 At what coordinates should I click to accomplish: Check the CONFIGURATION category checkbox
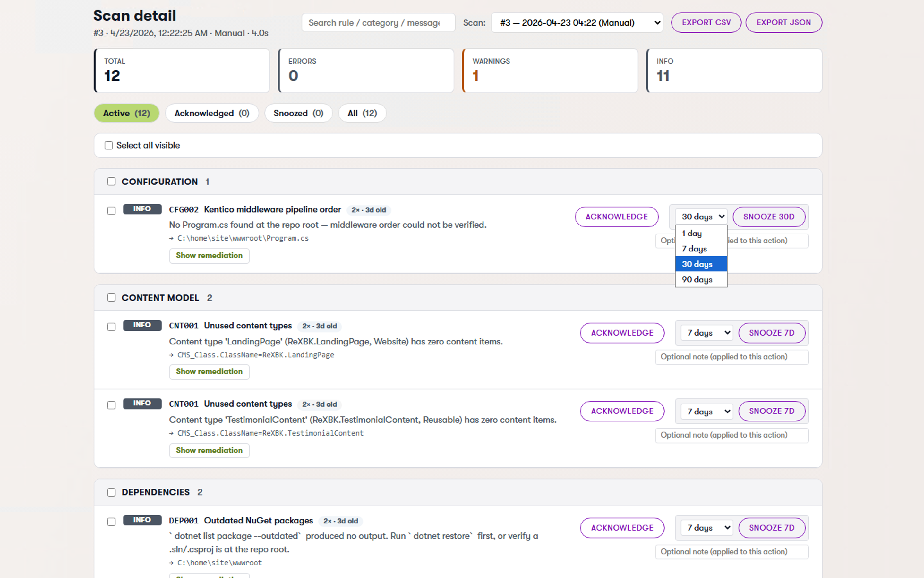tap(111, 181)
